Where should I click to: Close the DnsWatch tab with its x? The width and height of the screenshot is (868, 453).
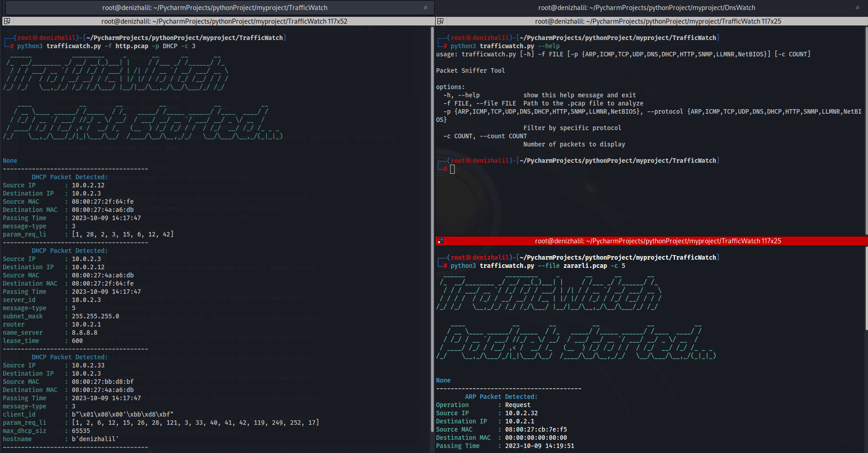(x=858, y=8)
